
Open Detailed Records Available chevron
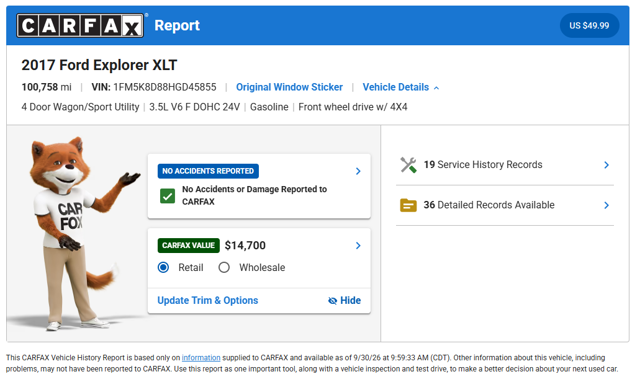tap(607, 205)
